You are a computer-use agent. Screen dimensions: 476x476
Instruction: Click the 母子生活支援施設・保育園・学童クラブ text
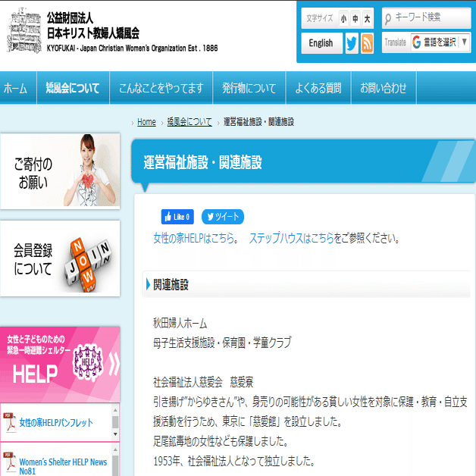click(x=222, y=343)
